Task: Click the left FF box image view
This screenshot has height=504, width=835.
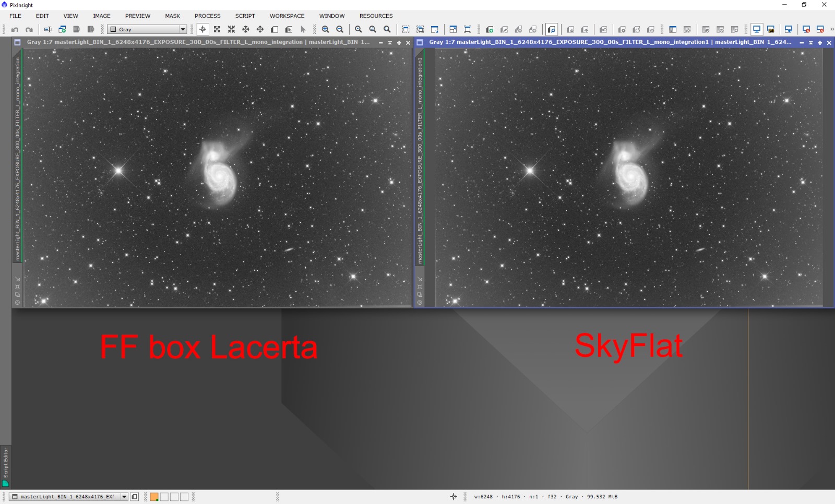Action: (x=217, y=177)
